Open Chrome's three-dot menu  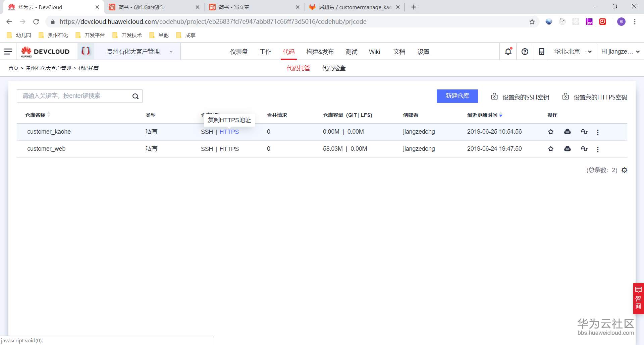coord(635,22)
